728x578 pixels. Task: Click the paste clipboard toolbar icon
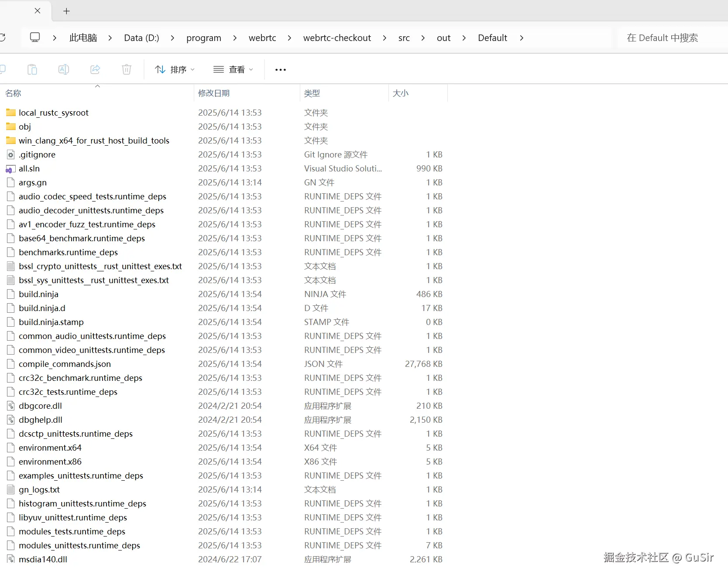(32, 69)
